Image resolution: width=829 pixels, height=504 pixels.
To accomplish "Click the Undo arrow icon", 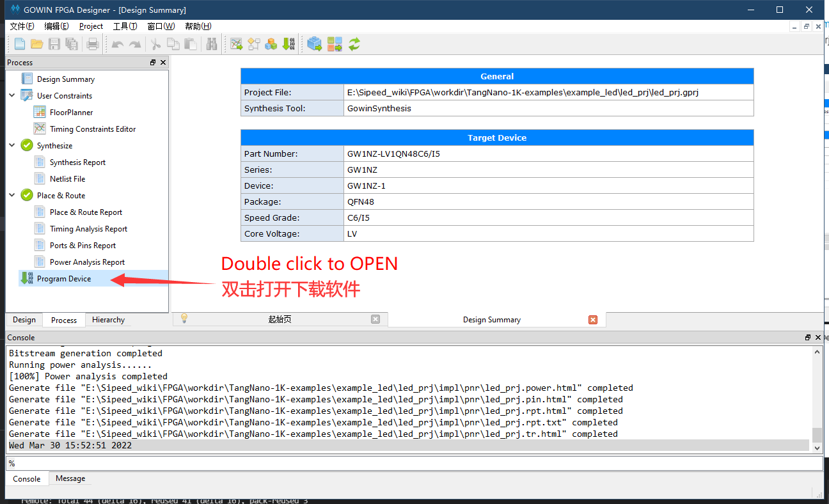I will [x=118, y=44].
